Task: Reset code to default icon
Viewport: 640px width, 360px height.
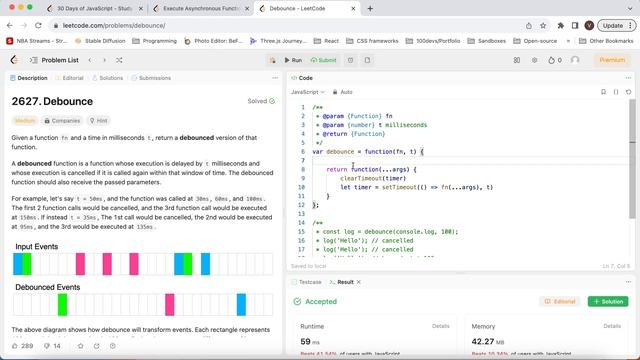Action: pyautogui.click(x=629, y=92)
